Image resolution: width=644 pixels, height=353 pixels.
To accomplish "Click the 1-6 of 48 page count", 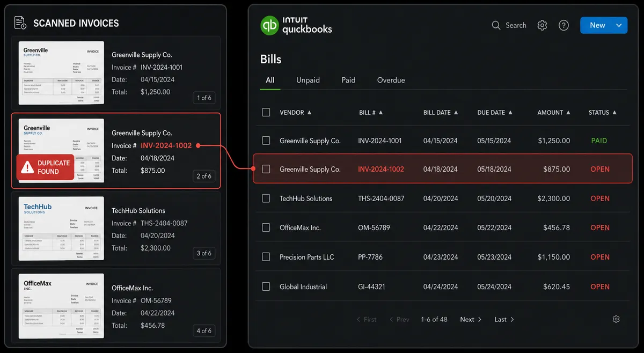I will 434,319.
